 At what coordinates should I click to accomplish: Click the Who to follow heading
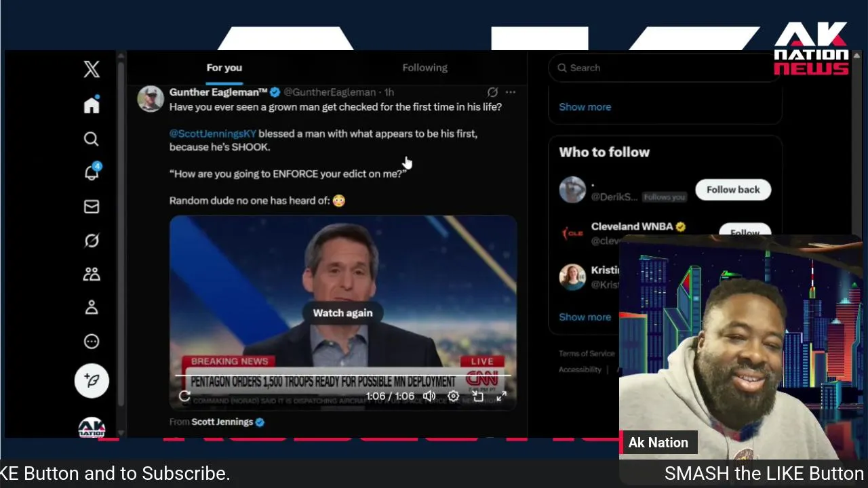604,152
